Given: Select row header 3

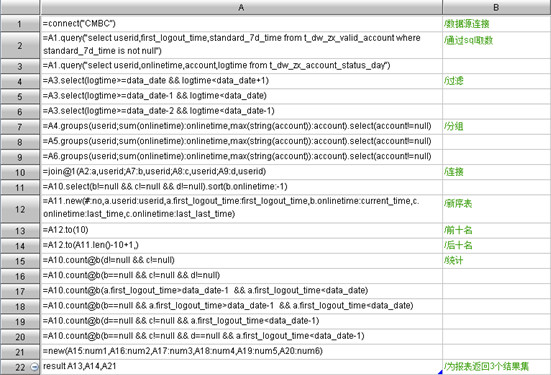Looking at the screenshot, I should coord(20,66).
